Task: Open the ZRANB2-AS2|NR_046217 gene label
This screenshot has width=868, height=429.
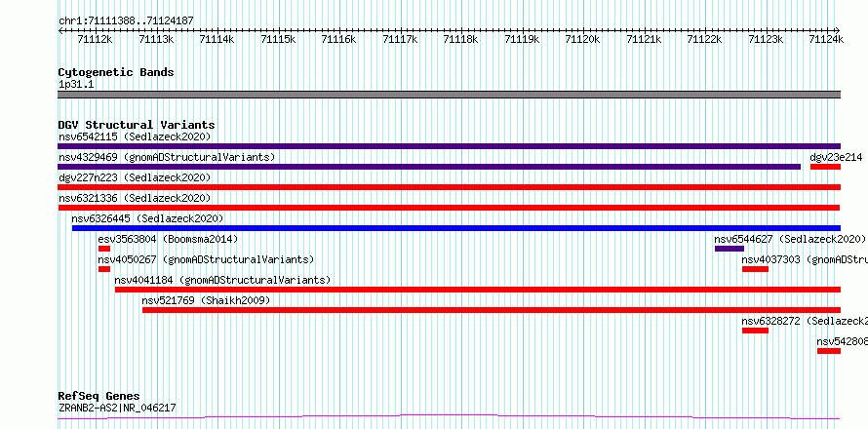Action: (117, 408)
